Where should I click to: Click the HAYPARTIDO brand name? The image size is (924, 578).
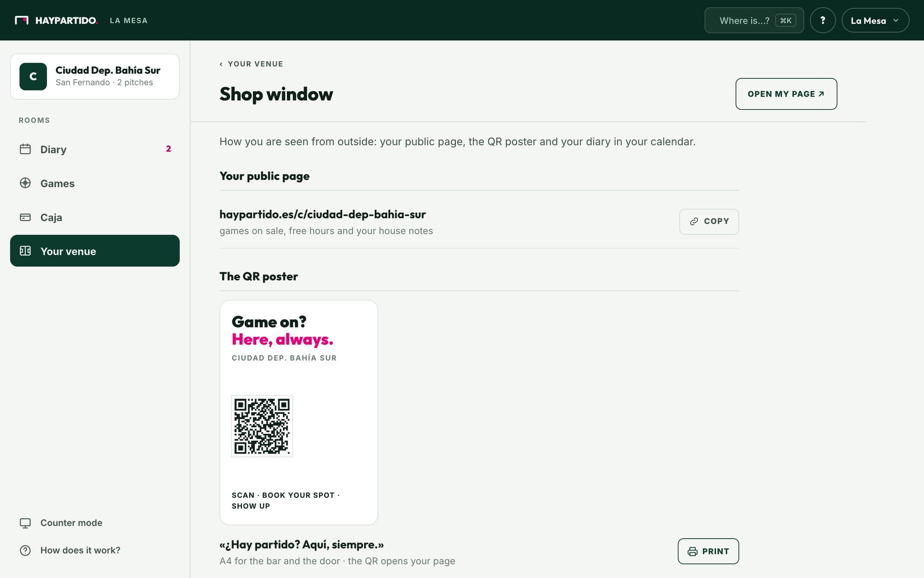66,21
